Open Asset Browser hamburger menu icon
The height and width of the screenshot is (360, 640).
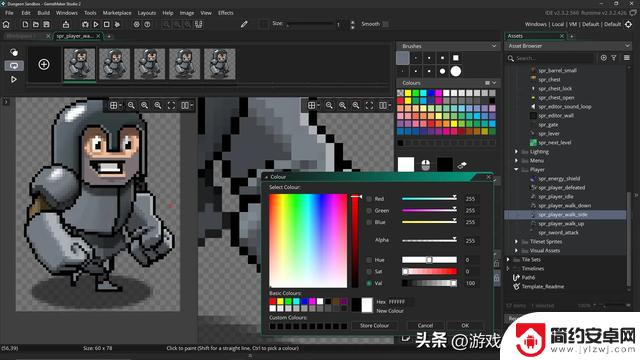pyautogui.click(x=627, y=58)
